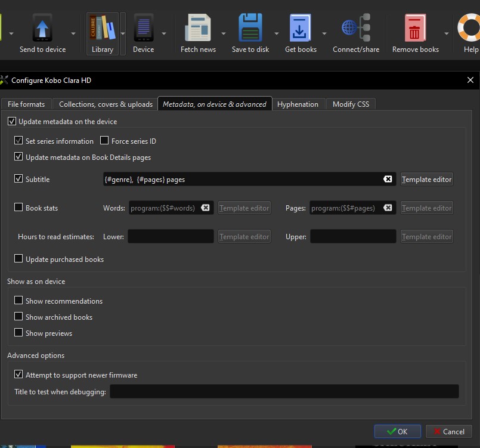The width and height of the screenshot is (480, 448).
Task: Enable Show archived books option
Action: tap(18, 317)
